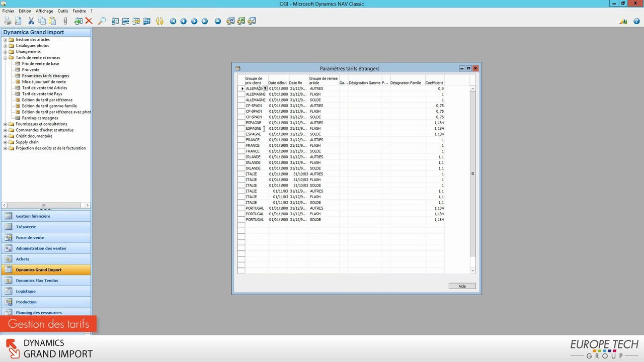This screenshot has height=362, width=644.
Task: Click the Trésorerie module icon
Action: click(8, 227)
